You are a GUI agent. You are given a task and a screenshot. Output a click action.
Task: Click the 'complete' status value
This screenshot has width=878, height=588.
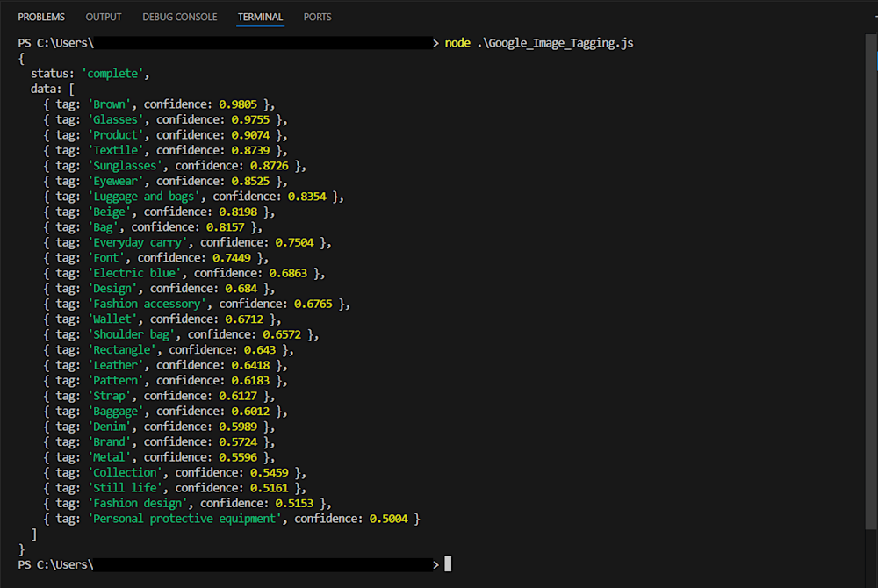click(x=116, y=74)
